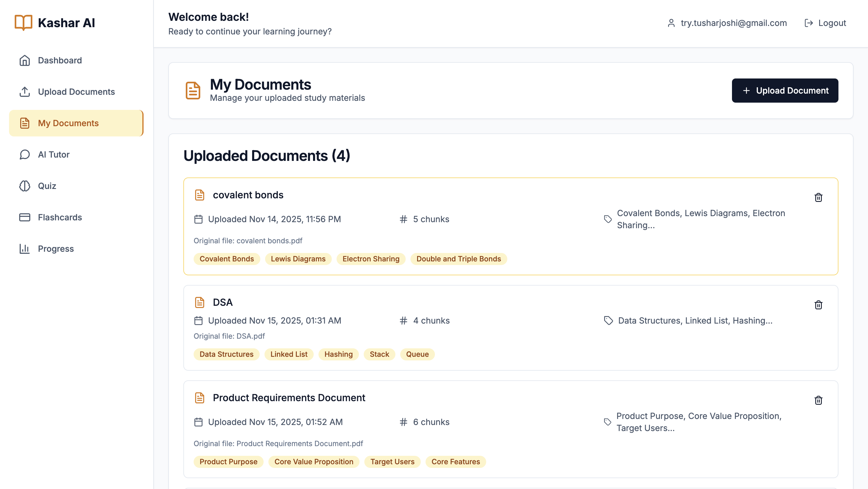Click the calendar icon on covalent bonds card
The width and height of the screenshot is (868, 489).
[198, 219]
